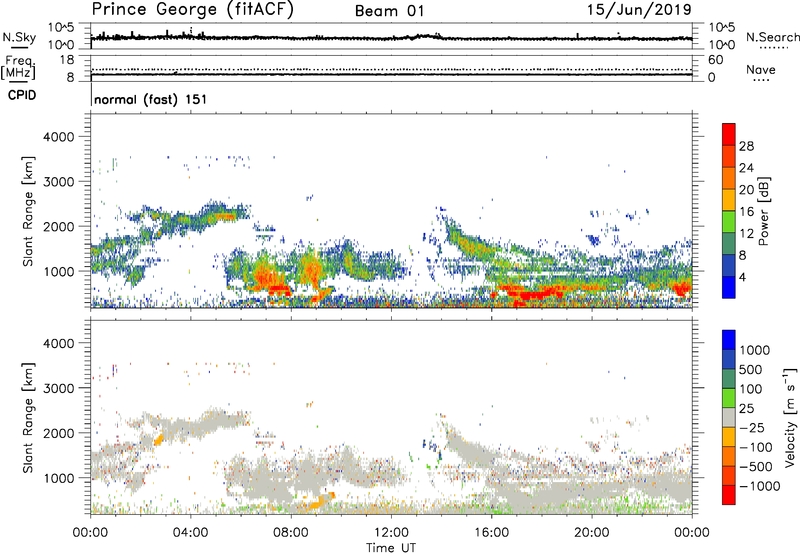Image resolution: width=800 pixels, height=554 pixels.
Task: Click the '16:00' time axis tick label
Action: [x=491, y=533]
